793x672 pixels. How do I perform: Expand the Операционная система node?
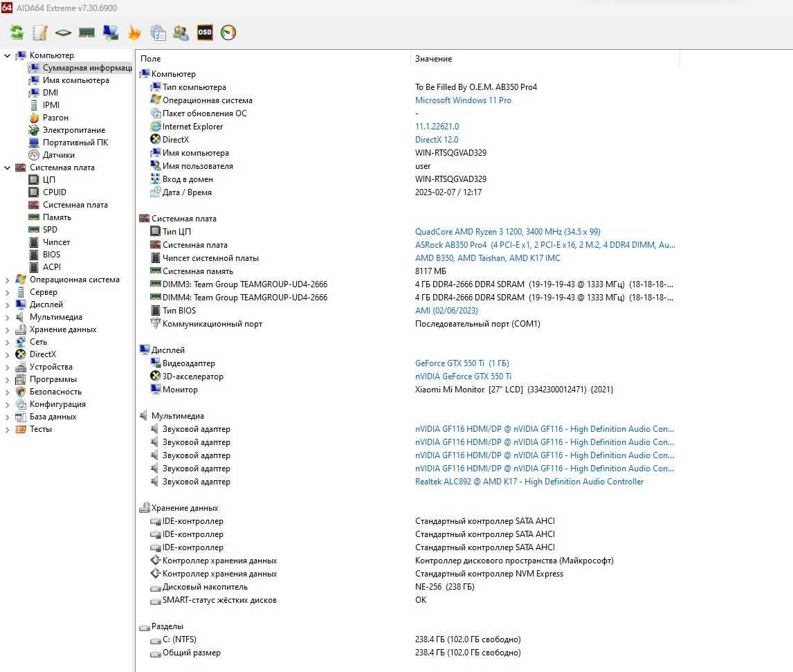[7, 280]
